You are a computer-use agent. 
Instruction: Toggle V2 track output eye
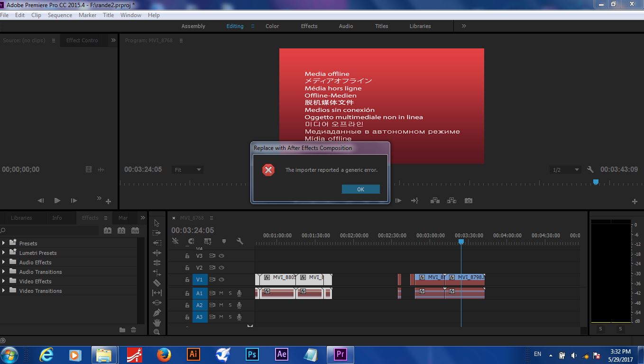pyautogui.click(x=221, y=268)
